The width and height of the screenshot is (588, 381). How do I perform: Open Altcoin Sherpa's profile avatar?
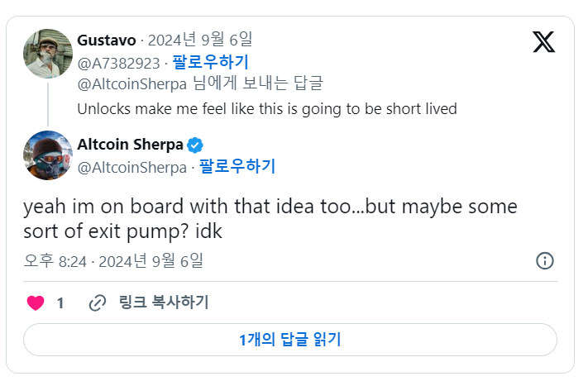47,155
